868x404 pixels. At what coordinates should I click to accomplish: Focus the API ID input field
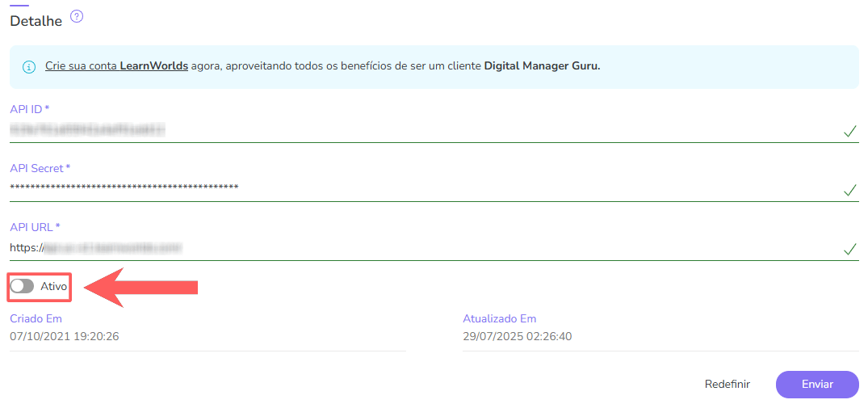click(404, 129)
